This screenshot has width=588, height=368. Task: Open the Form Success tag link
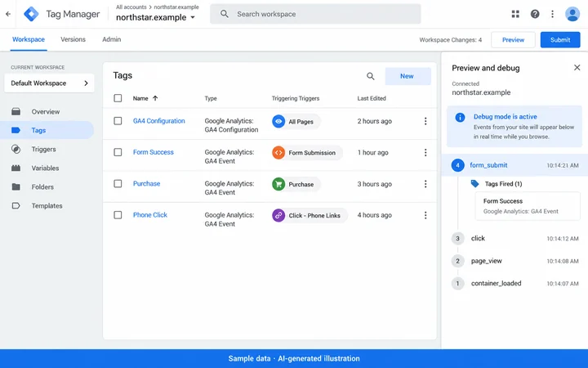point(154,152)
